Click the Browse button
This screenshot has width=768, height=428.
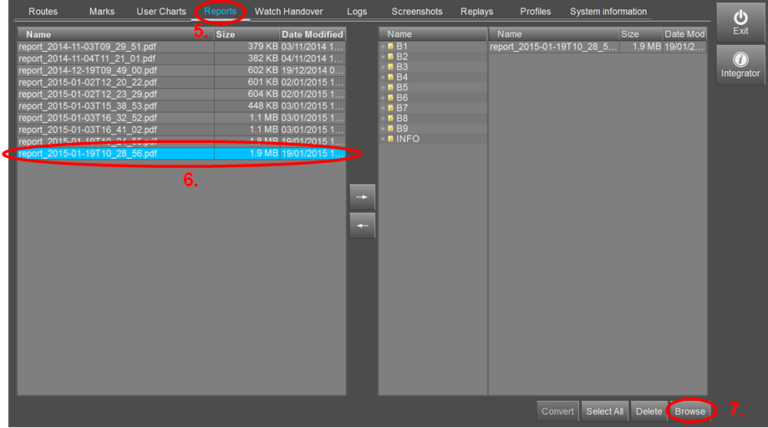[690, 411]
